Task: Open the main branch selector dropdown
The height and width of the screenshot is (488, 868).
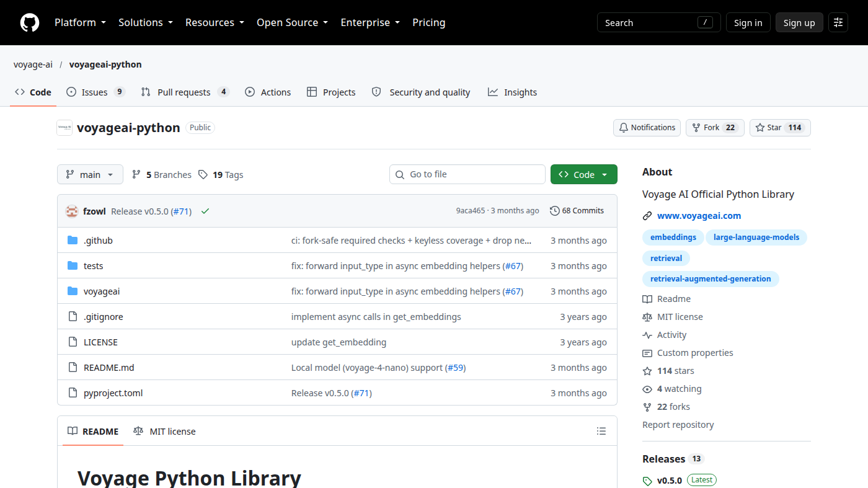Action: 90,174
